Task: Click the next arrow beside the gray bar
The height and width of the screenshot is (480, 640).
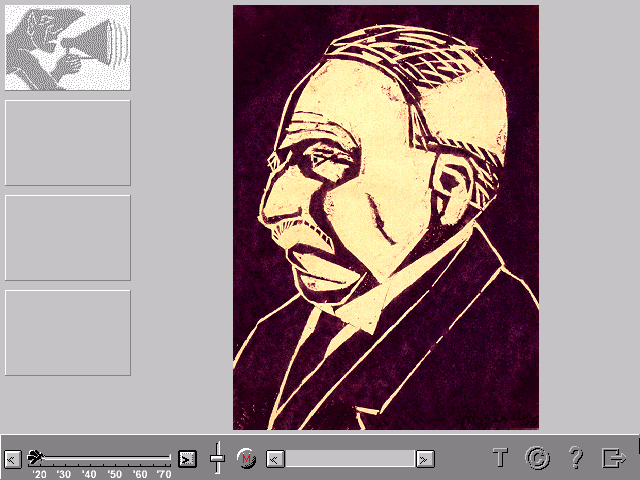Action: (x=425, y=459)
